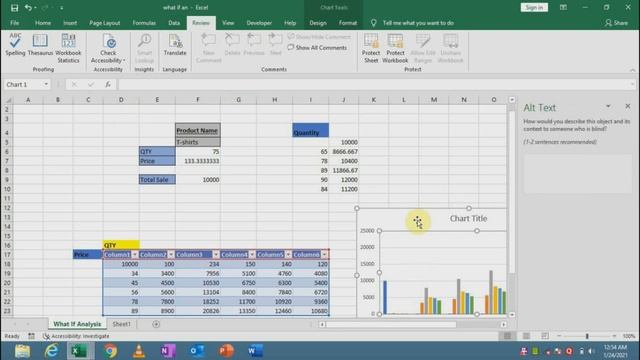This screenshot has height=360, width=640.
Task: Switch to the Data tab
Action: point(174,23)
